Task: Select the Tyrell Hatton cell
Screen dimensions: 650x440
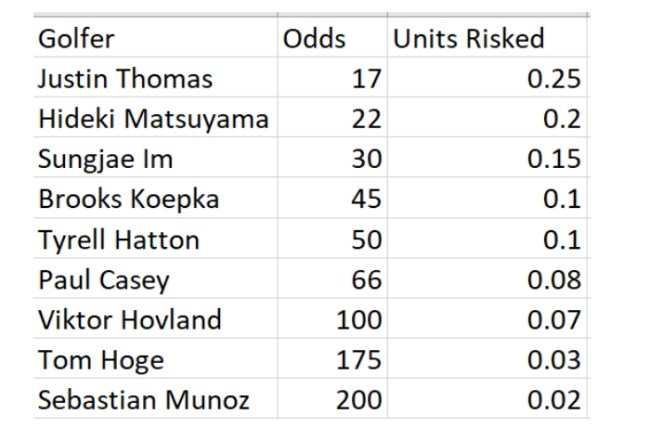Action: [118, 240]
